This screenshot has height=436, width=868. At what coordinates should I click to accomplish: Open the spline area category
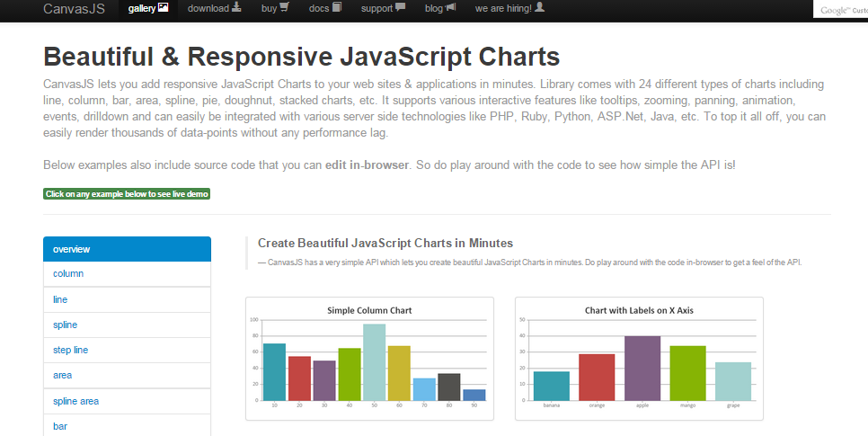coord(127,401)
